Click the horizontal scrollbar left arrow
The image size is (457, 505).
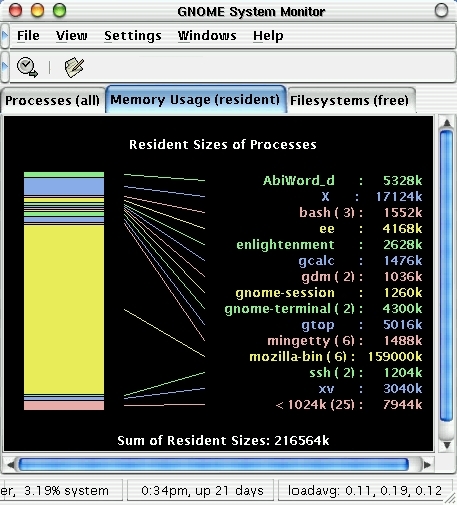11,464
